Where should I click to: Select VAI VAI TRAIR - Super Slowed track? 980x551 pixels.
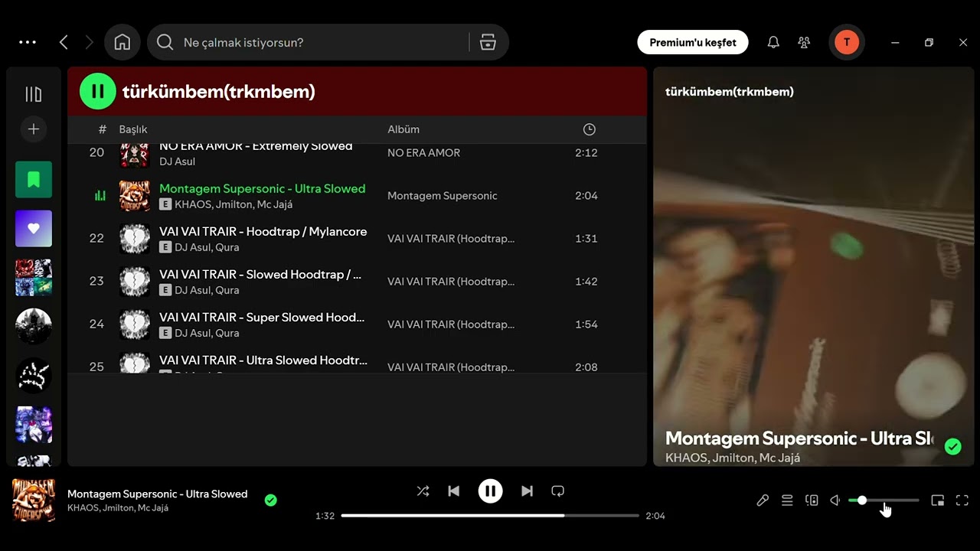pos(262,317)
